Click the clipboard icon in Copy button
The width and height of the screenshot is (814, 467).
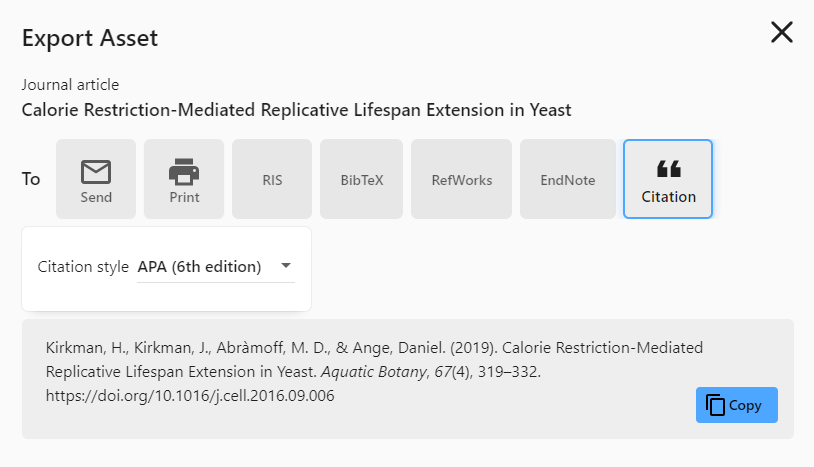pos(715,405)
